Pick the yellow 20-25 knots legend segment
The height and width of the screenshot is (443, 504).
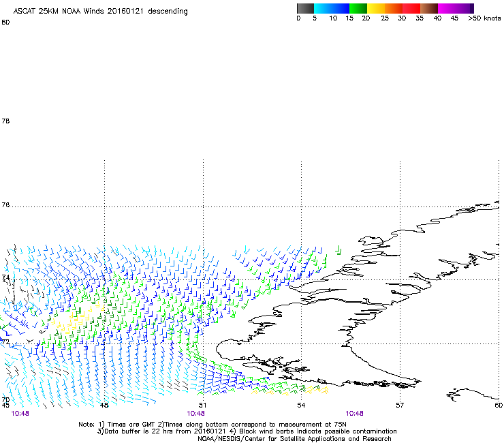[x=376, y=8]
